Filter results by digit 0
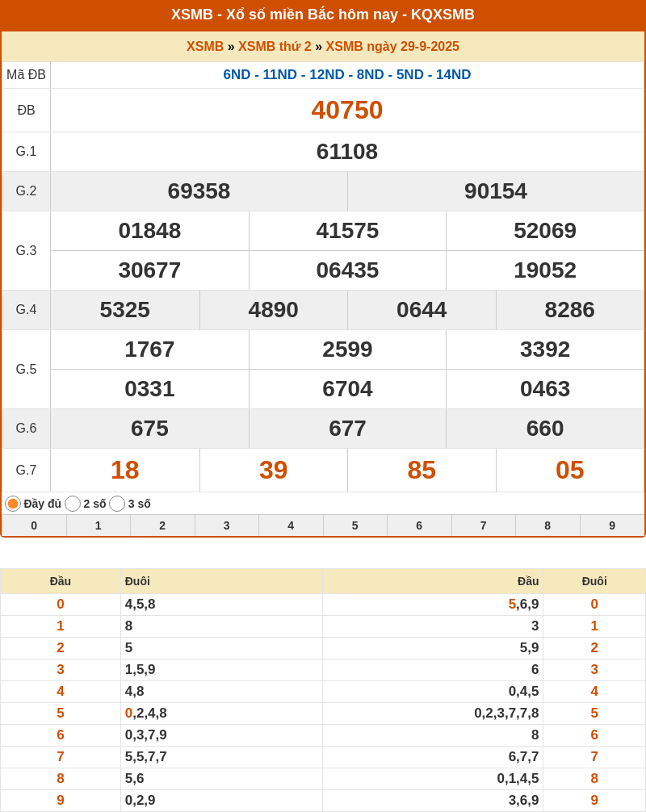646x812 pixels. pos(34,525)
